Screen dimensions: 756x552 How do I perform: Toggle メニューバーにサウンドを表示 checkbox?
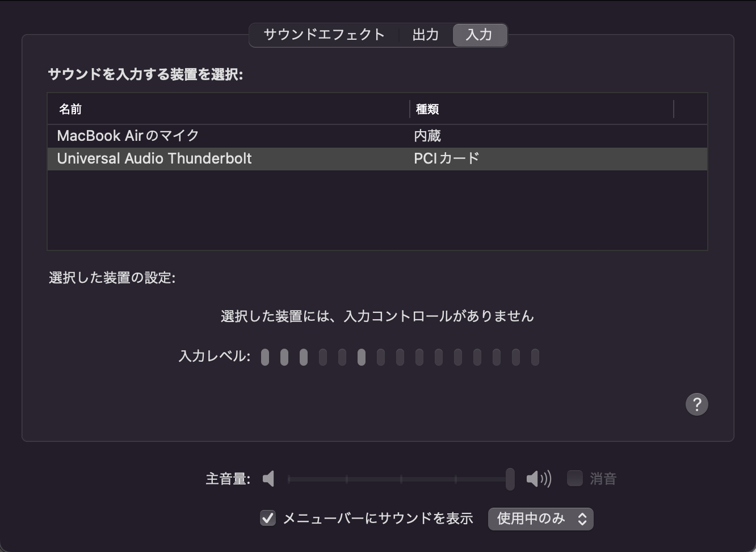[x=268, y=518]
